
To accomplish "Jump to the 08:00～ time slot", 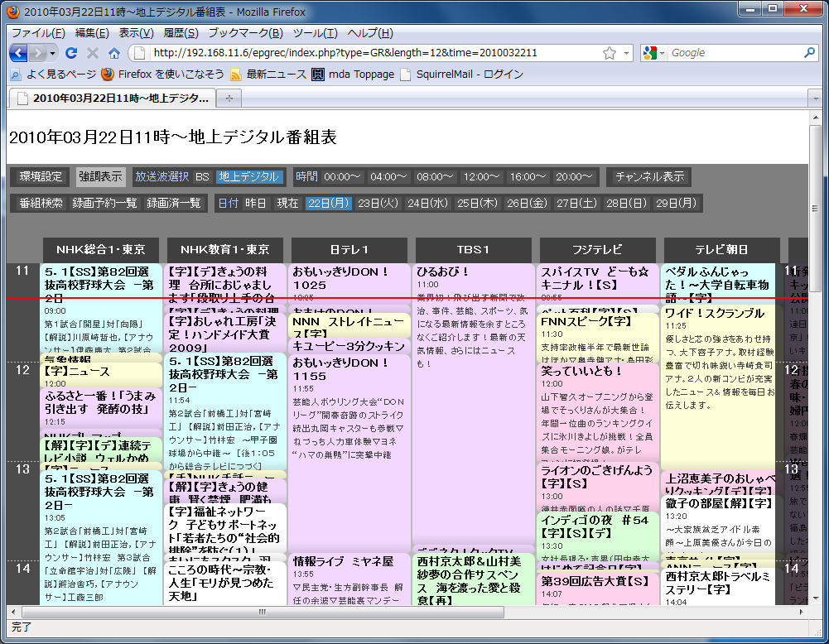I will click(435, 177).
